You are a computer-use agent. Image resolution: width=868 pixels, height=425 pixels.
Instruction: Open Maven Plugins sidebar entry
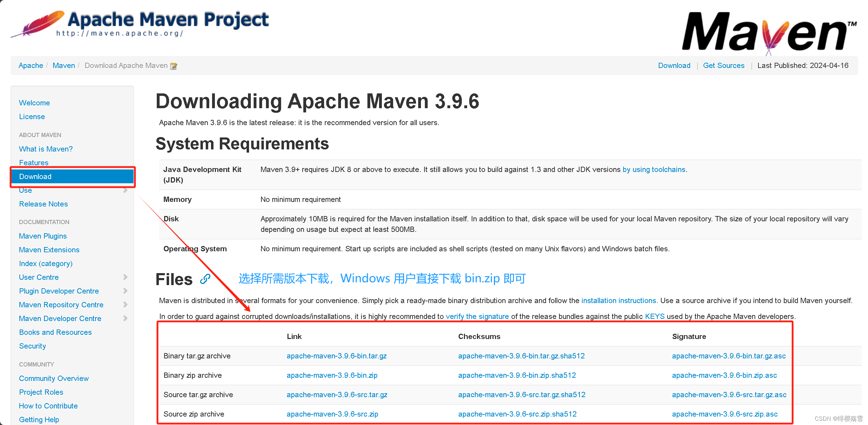tap(43, 236)
